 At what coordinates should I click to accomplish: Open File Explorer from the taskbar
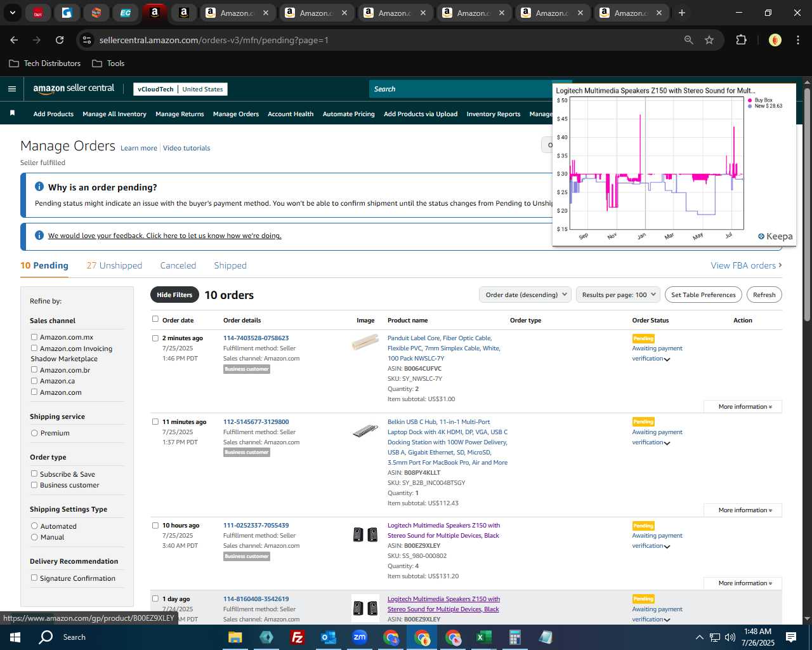coord(235,637)
